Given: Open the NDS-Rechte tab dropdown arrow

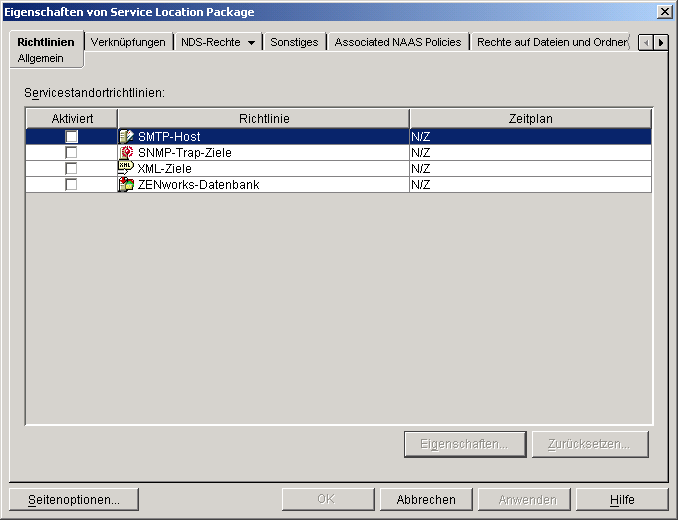Looking at the screenshot, I should point(251,42).
